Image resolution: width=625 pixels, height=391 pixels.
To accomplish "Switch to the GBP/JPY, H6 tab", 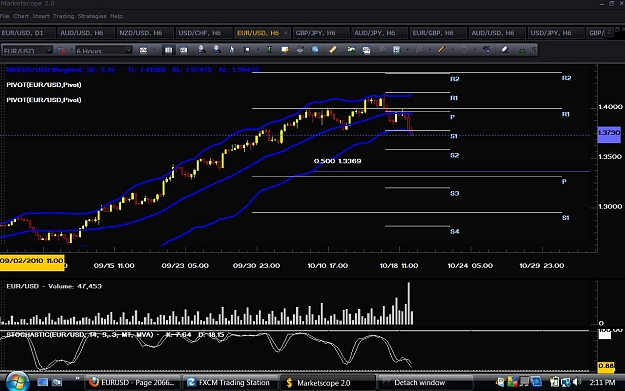I will click(x=320, y=33).
